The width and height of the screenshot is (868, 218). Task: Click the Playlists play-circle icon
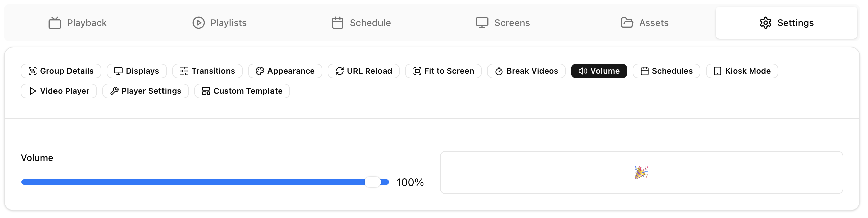pyautogui.click(x=199, y=23)
